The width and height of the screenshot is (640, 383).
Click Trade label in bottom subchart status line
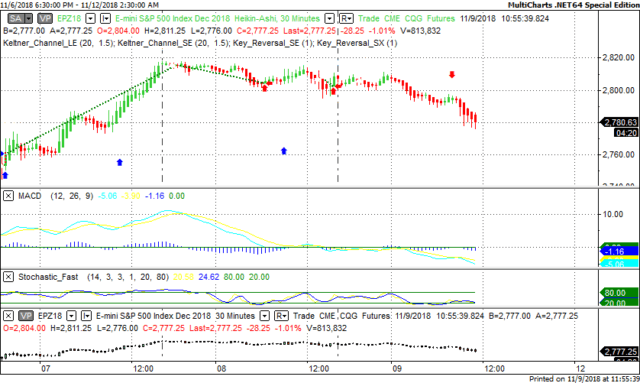click(x=304, y=316)
